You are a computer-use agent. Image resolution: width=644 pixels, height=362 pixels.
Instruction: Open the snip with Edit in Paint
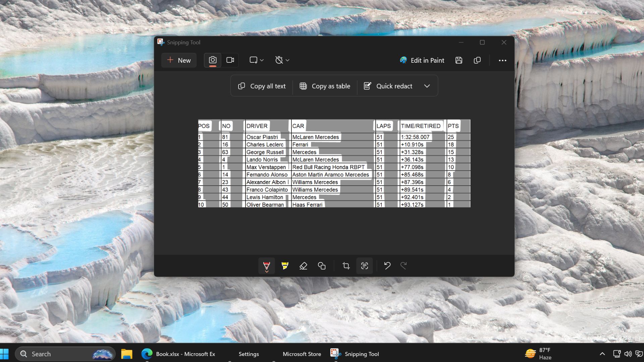(422, 60)
